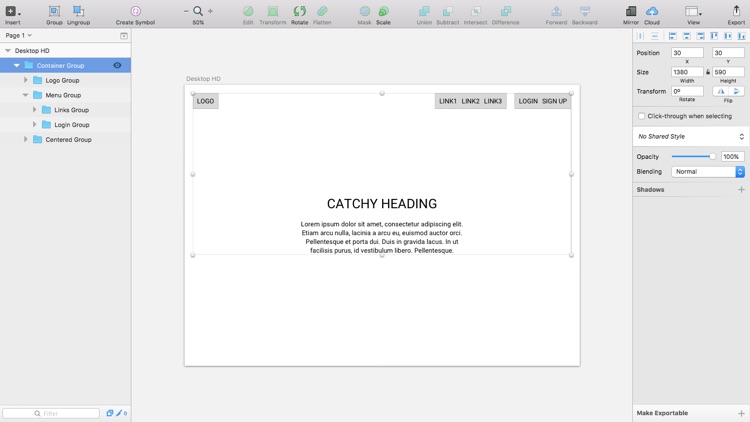Open the Insert tool menu
The height and width of the screenshot is (422, 750).
click(x=12, y=11)
